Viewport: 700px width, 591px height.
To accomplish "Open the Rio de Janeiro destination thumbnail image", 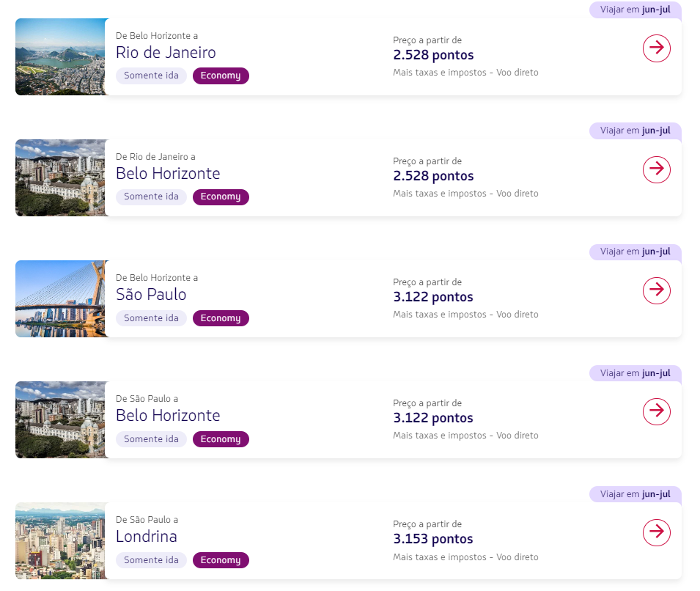I will point(61,56).
